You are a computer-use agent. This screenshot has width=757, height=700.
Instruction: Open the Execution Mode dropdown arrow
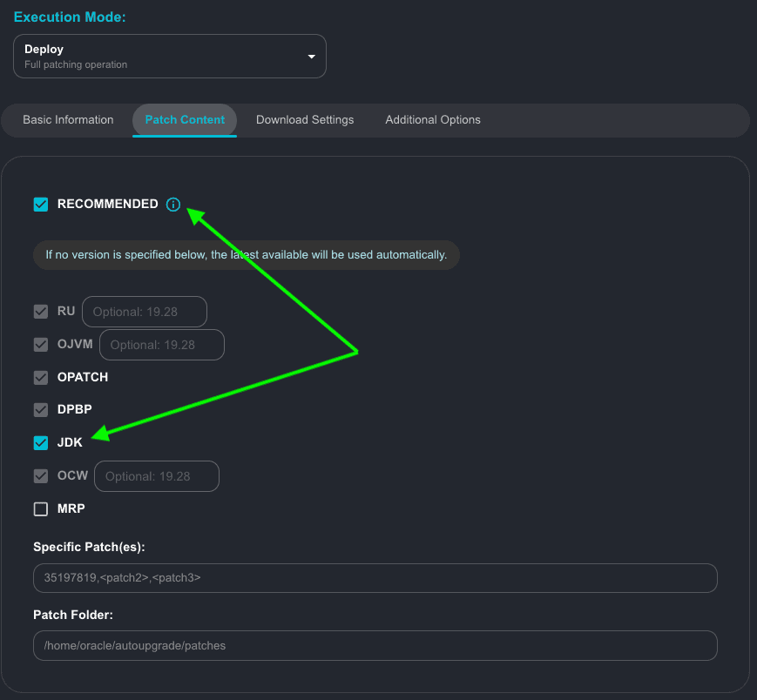coord(312,57)
